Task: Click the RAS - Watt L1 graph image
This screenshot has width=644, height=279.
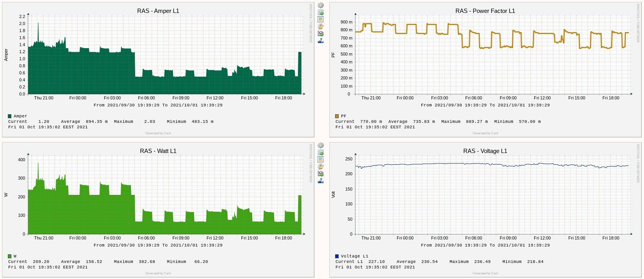Action: (158, 210)
